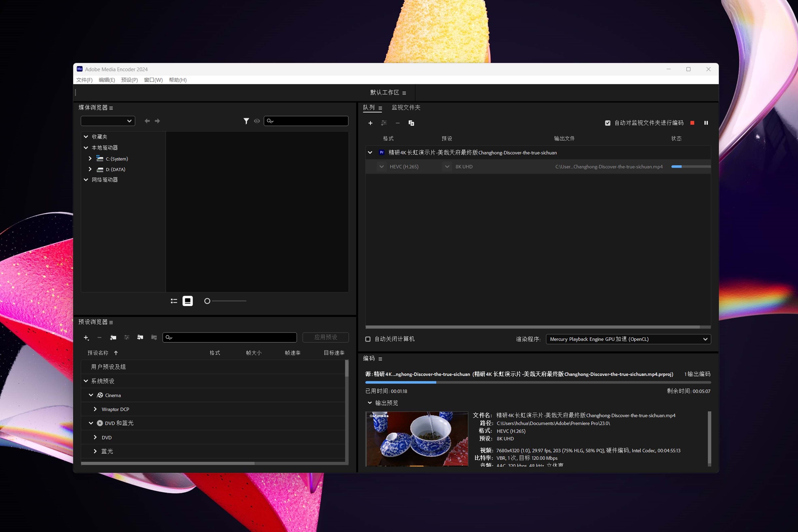Image resolution: width=798 pixels, height=532 pixels.
Task: Click the import presets icon
Action: click(x=140, y=337)
